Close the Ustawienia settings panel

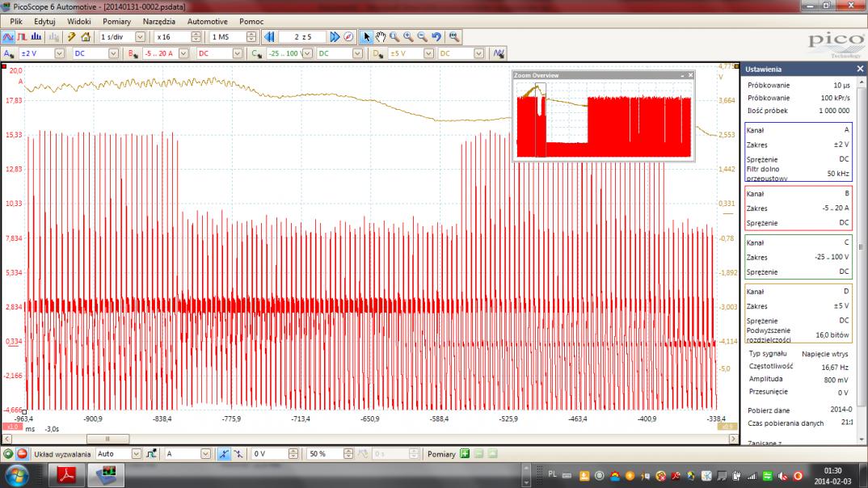[x=860, y=69]
